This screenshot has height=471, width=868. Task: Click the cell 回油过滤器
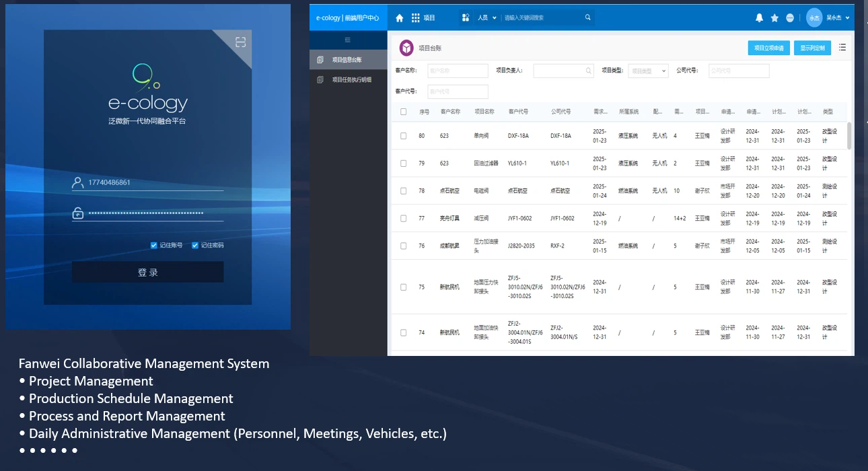(x=486, y=164)
